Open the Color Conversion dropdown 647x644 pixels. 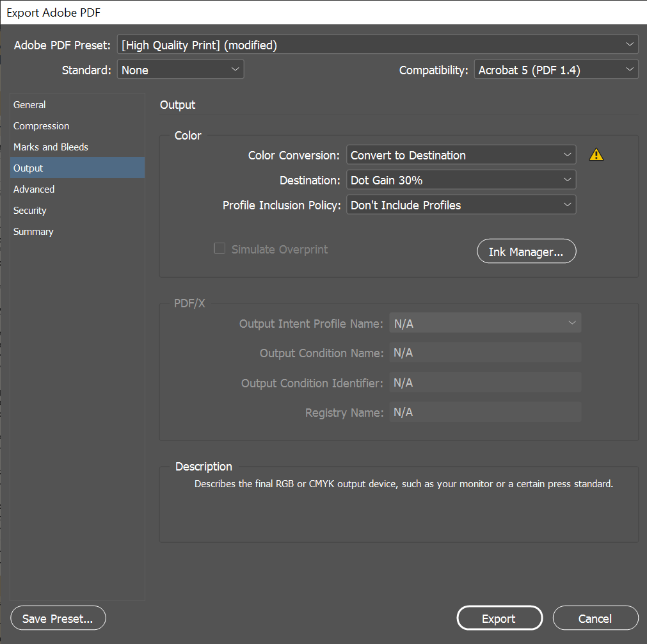coord(461,155)
